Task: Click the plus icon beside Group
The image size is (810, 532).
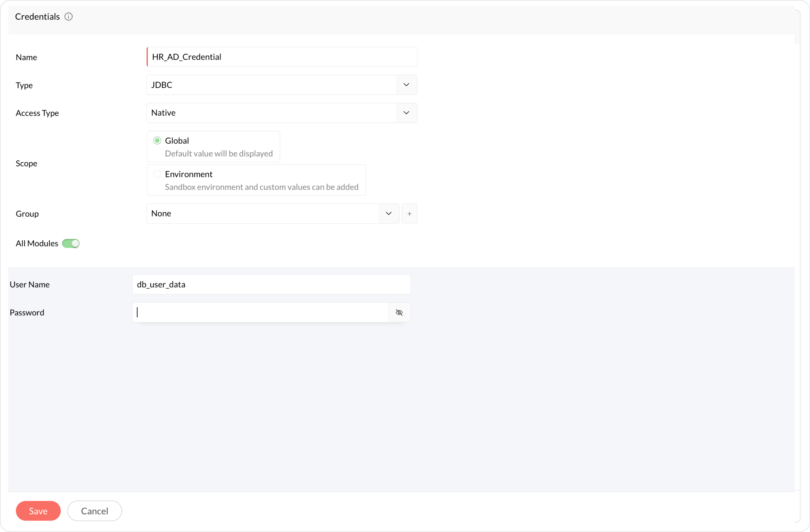Action: click(409, 214)
